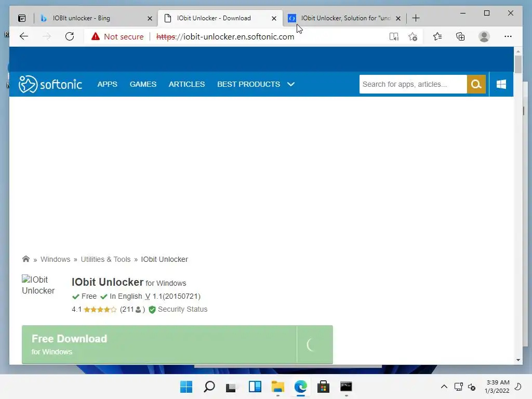
Task: Open Microsoft Store from taskbar
Action: [323, 387]
